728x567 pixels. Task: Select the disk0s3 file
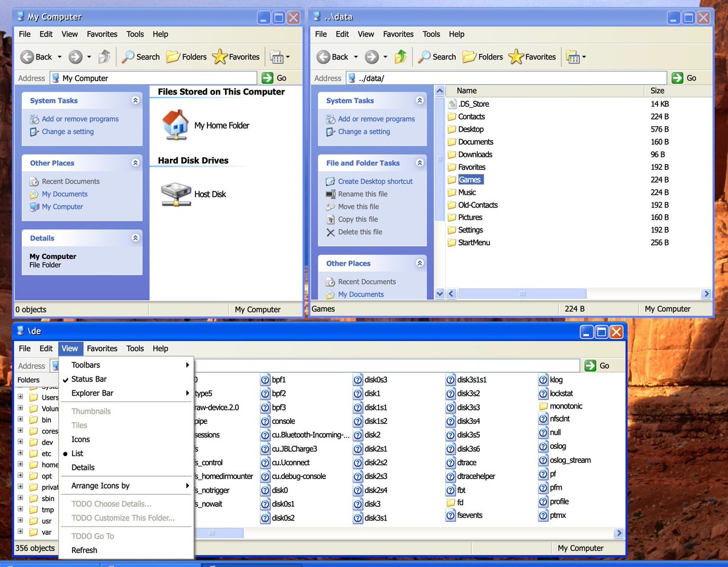click(x=370, y=380)
